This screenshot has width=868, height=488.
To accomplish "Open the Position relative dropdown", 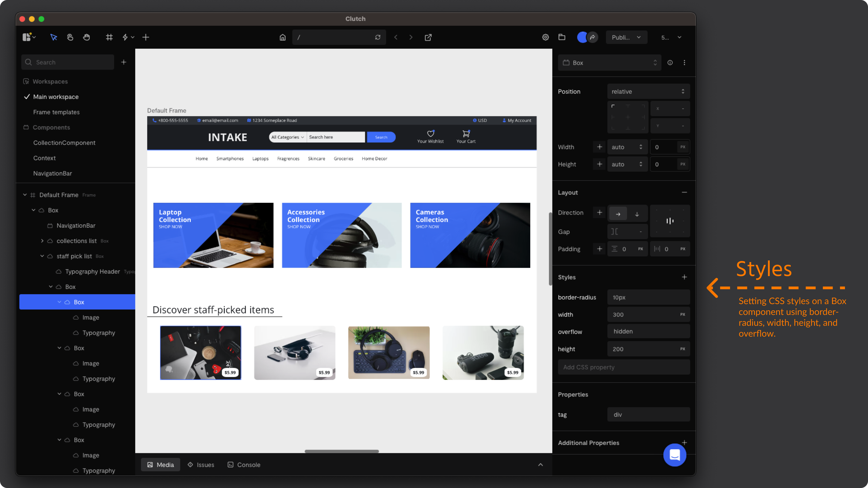I will (648, 91).
